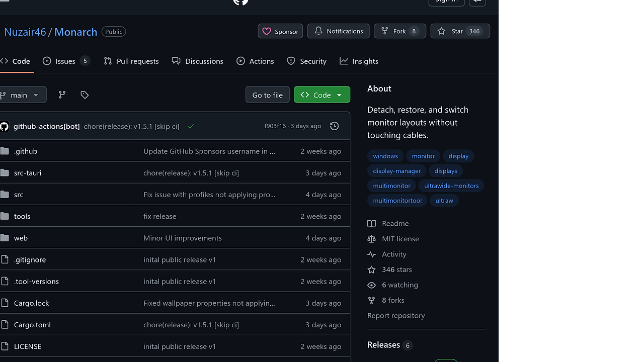Click the Cargo.toml file icon
The width and height of the screenshot is (644, 362).
[x=5, y=325]
